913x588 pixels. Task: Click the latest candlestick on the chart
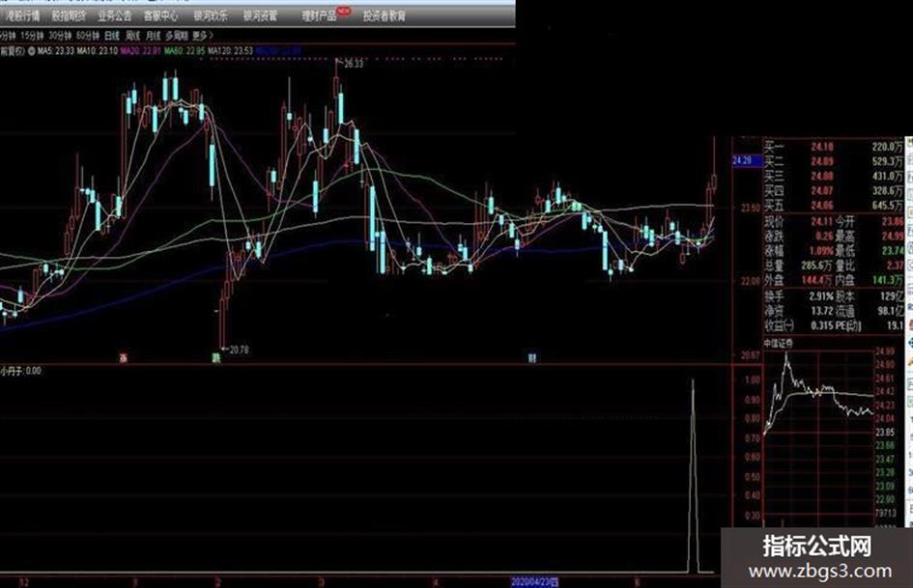pyautogui.click(x=714, y=182)
